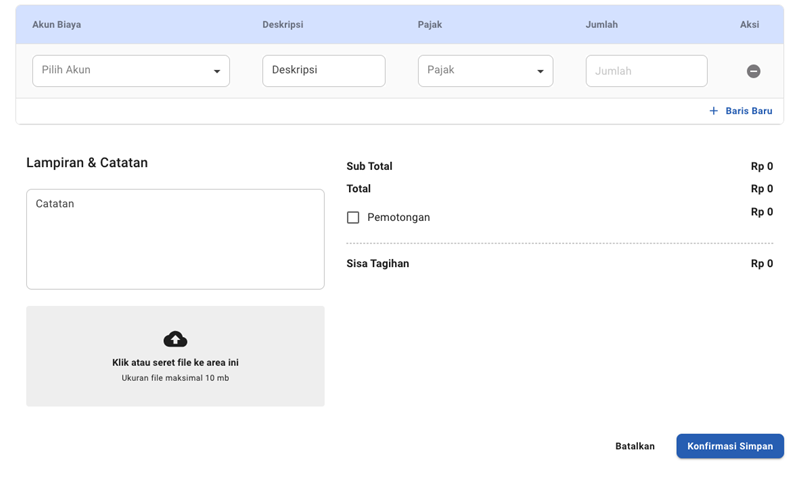Click the Akun Biaya column header

57,25
